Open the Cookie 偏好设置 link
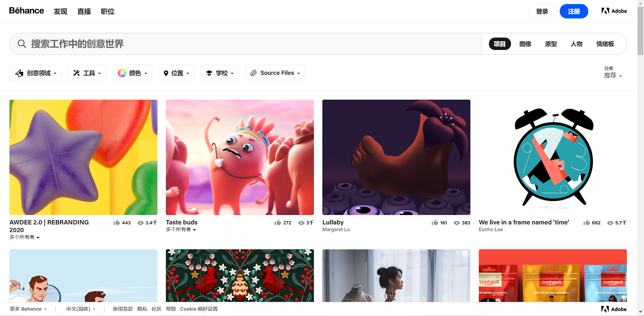This screenshot has height=316, width=644. click(x=198, y=309)
